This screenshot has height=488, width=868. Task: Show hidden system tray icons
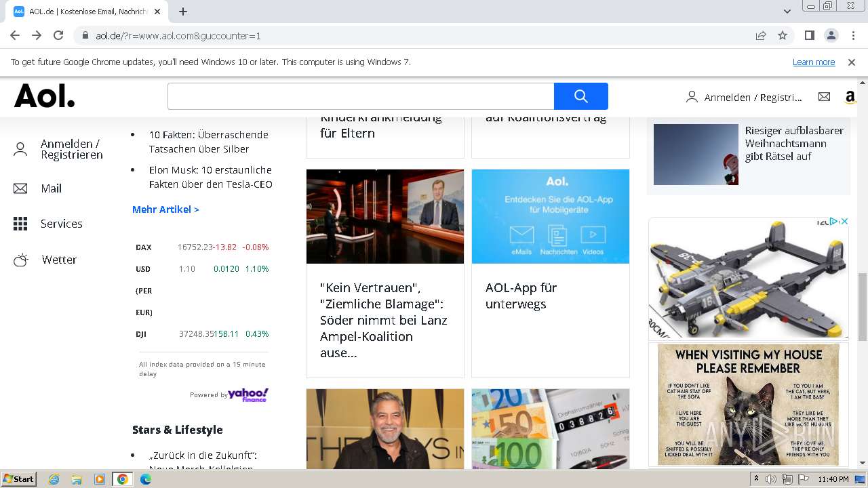(757, 479)
